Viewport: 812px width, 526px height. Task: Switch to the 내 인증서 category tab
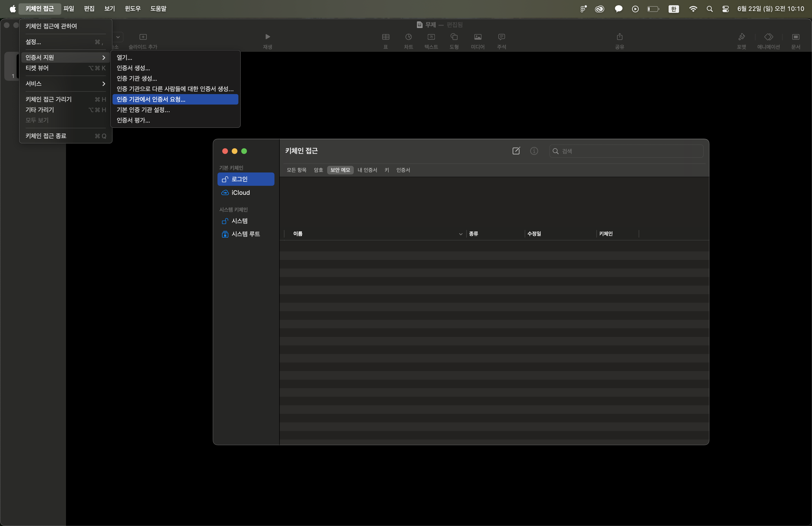pyautogui.click(x=367, y=170)
